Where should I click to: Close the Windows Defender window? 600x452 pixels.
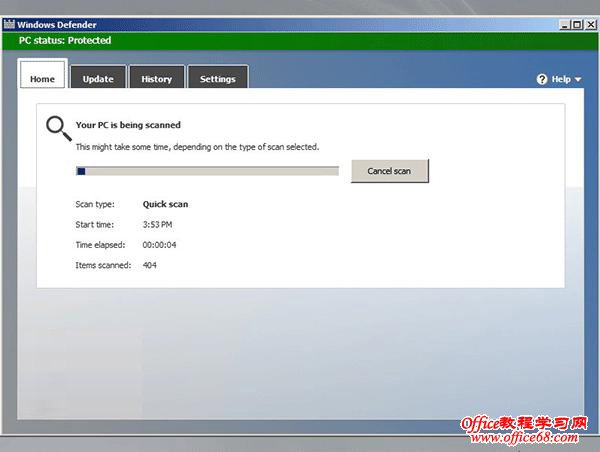click(591, 25)
